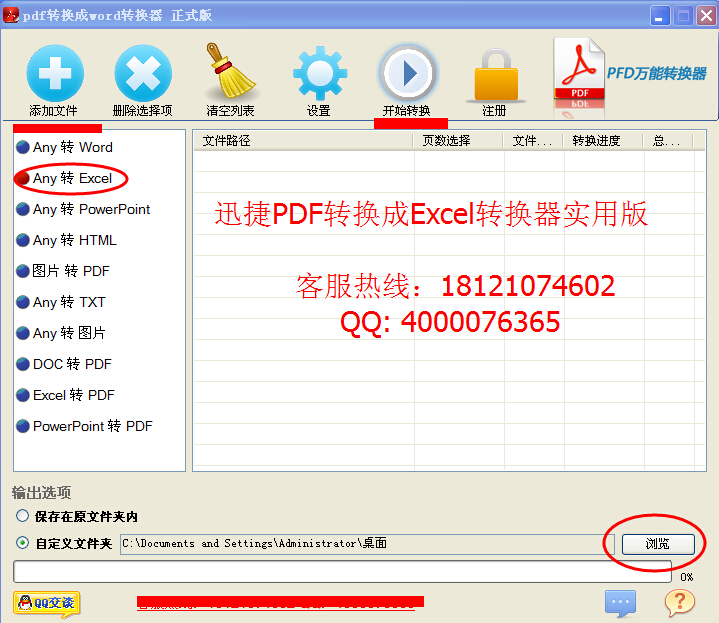Click the Register padlock icon

496,76
